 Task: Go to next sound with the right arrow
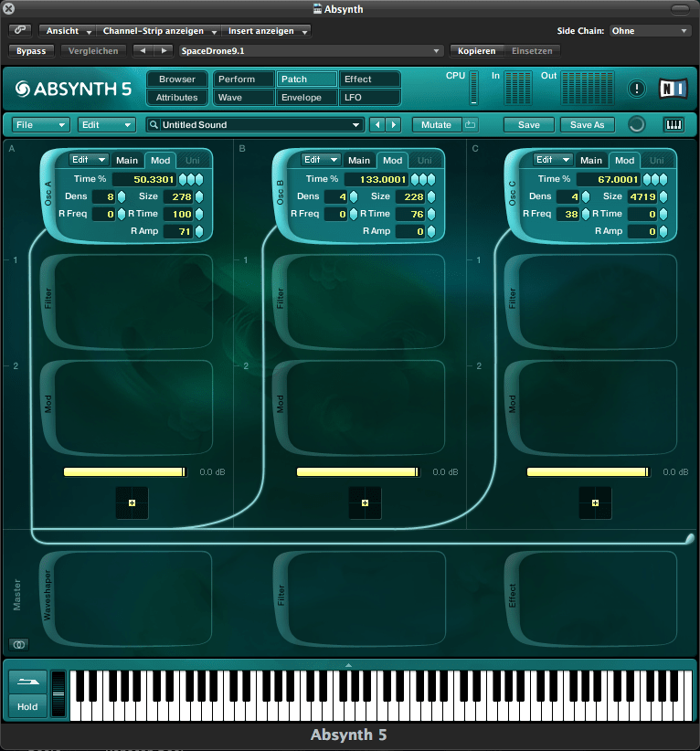[x=394, y=125]
